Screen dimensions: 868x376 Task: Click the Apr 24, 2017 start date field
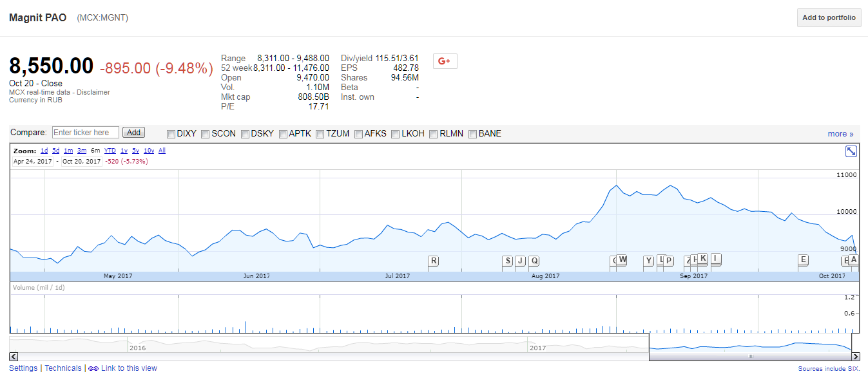pyautogui.click(x=33, y=161)
